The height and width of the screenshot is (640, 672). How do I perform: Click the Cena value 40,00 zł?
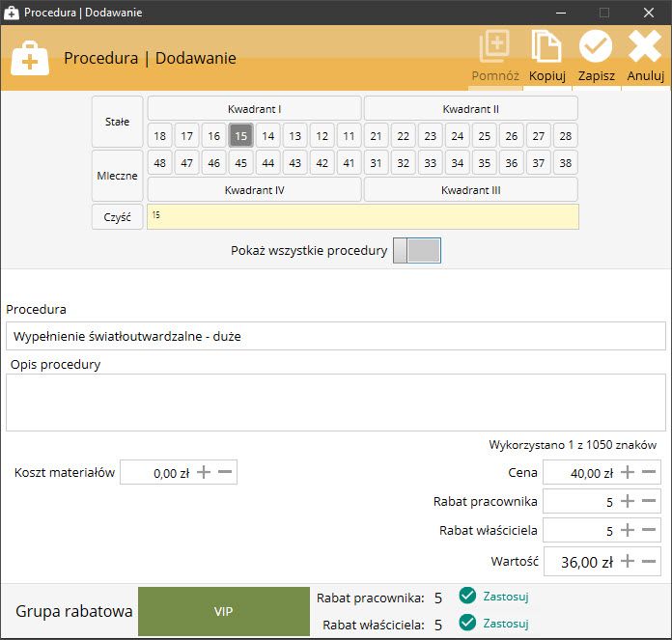tap(592, 473)
